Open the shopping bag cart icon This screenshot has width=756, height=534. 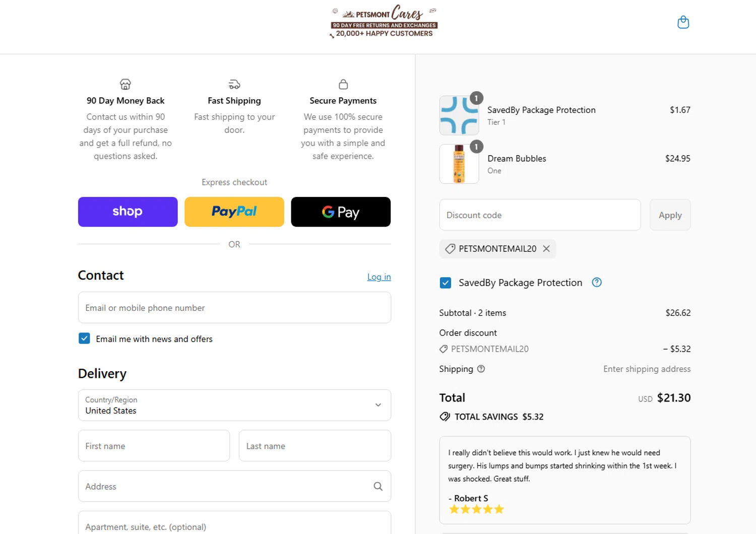tap(683, 22)
